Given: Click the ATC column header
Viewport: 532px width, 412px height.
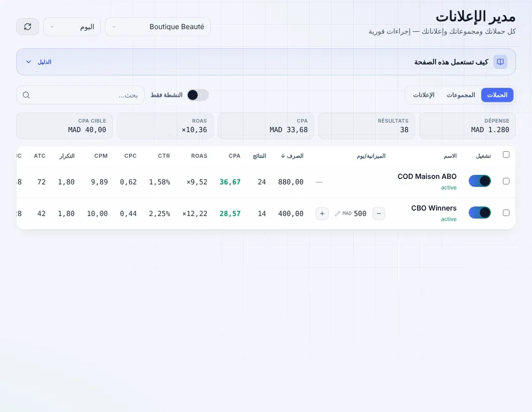Looking at the screenshot, I should tap(40, 156).
